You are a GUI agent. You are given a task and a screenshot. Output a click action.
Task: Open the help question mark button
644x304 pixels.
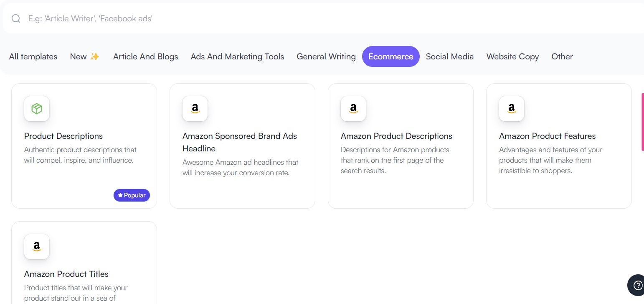coord(637,285)
